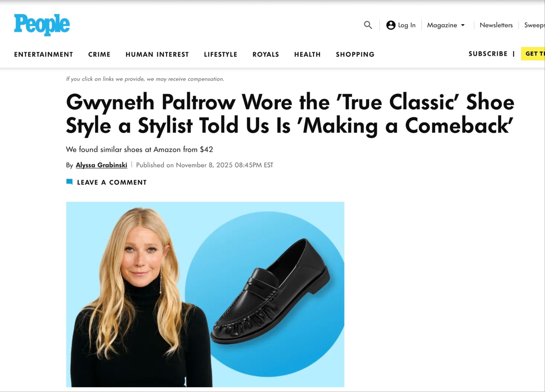Go to the Crime section
545x392 pixels.
[99, 54]
